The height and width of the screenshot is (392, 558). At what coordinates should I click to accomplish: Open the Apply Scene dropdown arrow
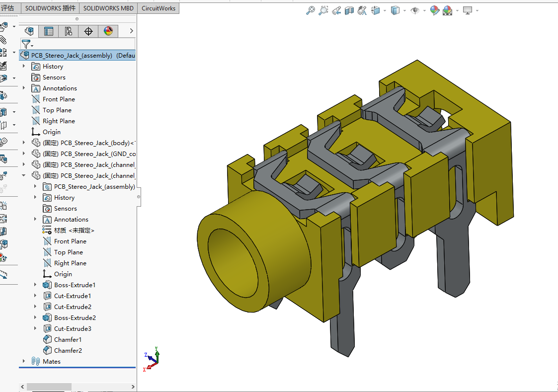457,10
